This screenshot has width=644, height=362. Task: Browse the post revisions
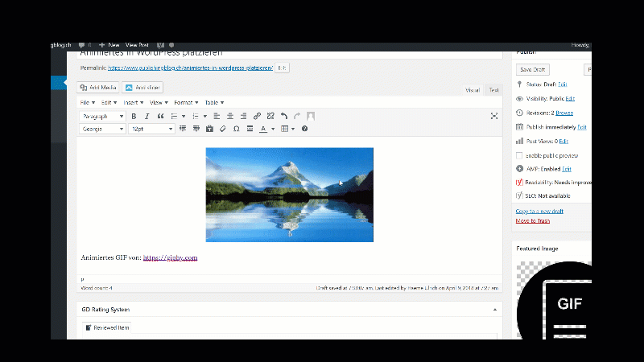click(x=564, y=113)
